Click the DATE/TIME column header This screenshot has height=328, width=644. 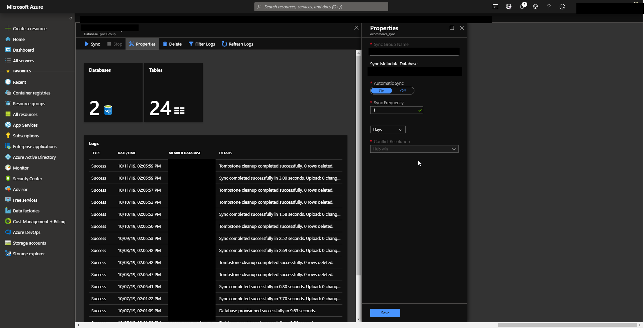pos(127,153)
